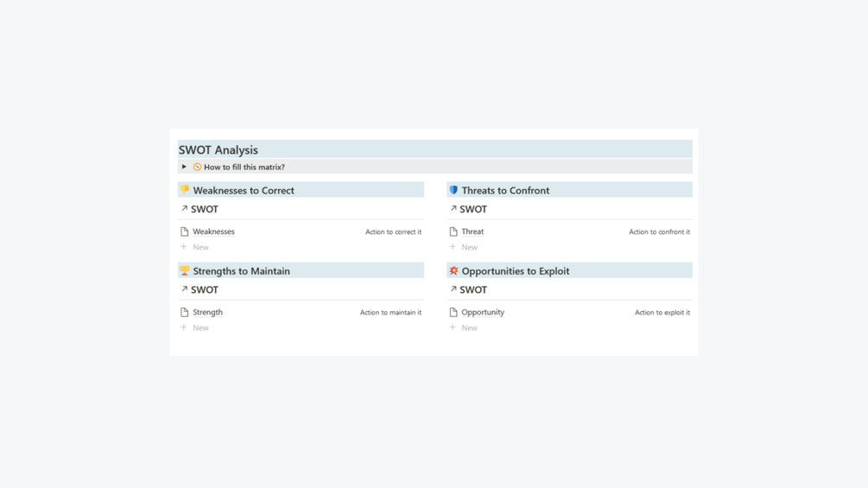Add a new entry under Strength list
868x488 pixels.
pyautogui.click(x=200, y=327)
